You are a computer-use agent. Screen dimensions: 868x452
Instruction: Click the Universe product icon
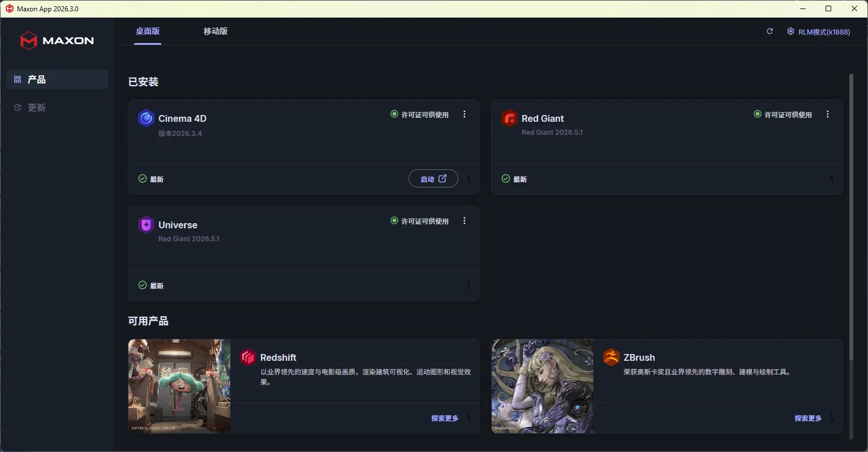click(146, 225)
